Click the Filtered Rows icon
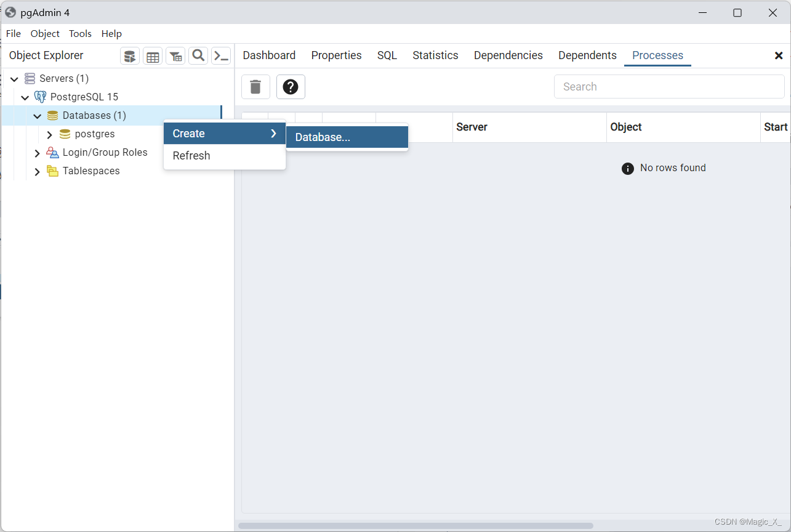 [x=175, y=56]
